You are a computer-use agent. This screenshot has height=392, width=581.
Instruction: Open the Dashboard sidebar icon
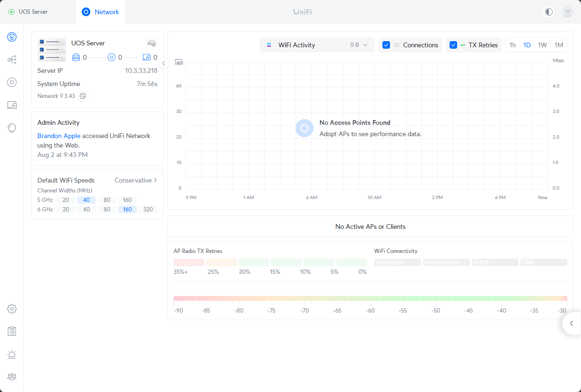pyautogui.click(x=12, y=37)
